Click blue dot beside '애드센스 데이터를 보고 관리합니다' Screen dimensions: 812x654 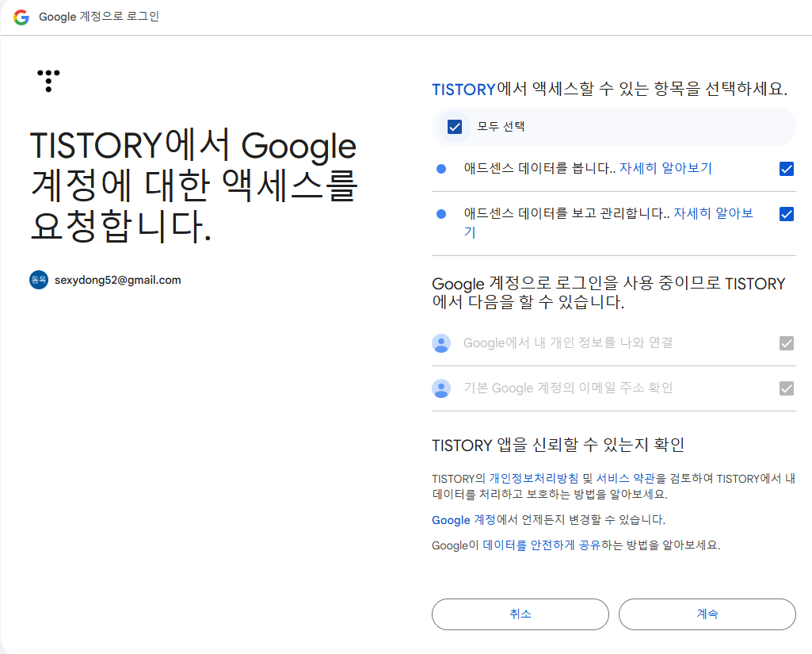(x=441, y=214)
